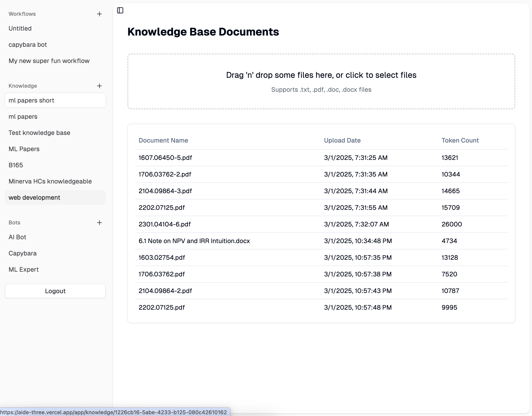This screenshot has height=416, width=532.
Task: Create a new bot with plus icon
Action: tap(99, 223)
